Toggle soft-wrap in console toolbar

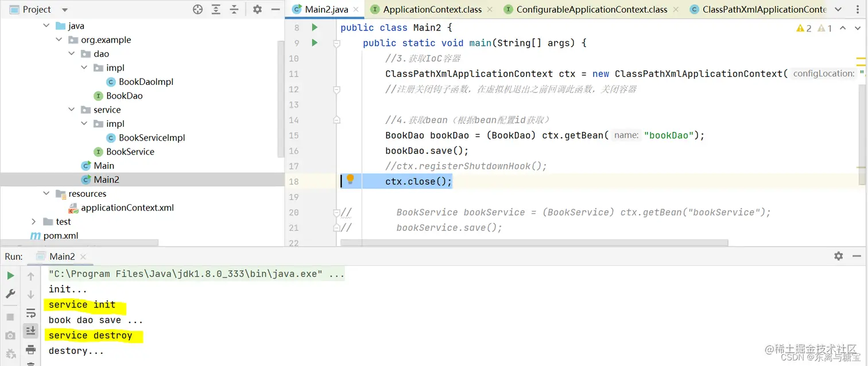(31, 313)
